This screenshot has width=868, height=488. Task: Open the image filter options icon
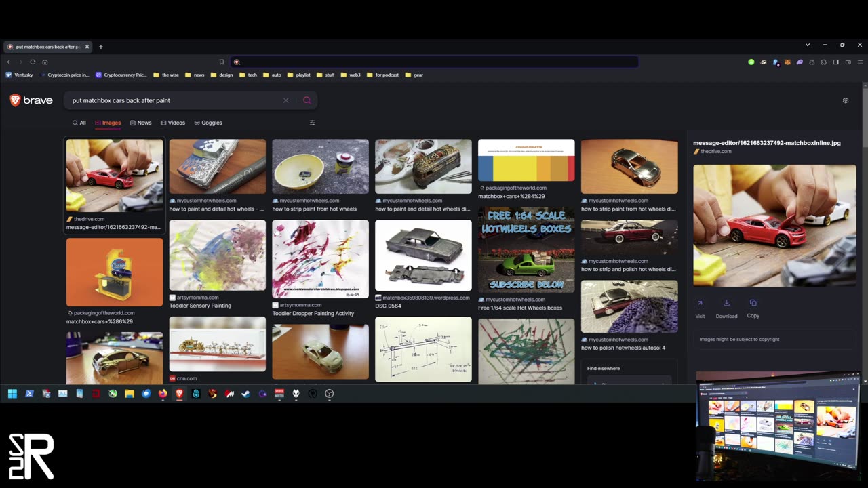coord(312,123)
